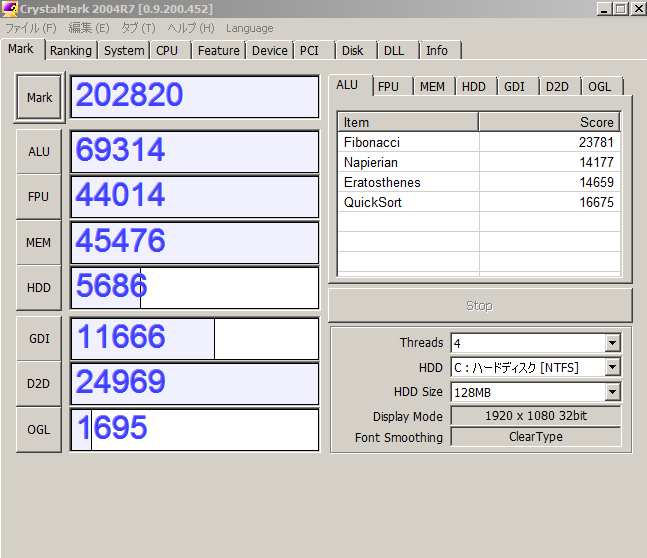Screen dimensions: 647x558
Task: Open the ヘルプ (H) menu
Action: [x=191, y=28]
